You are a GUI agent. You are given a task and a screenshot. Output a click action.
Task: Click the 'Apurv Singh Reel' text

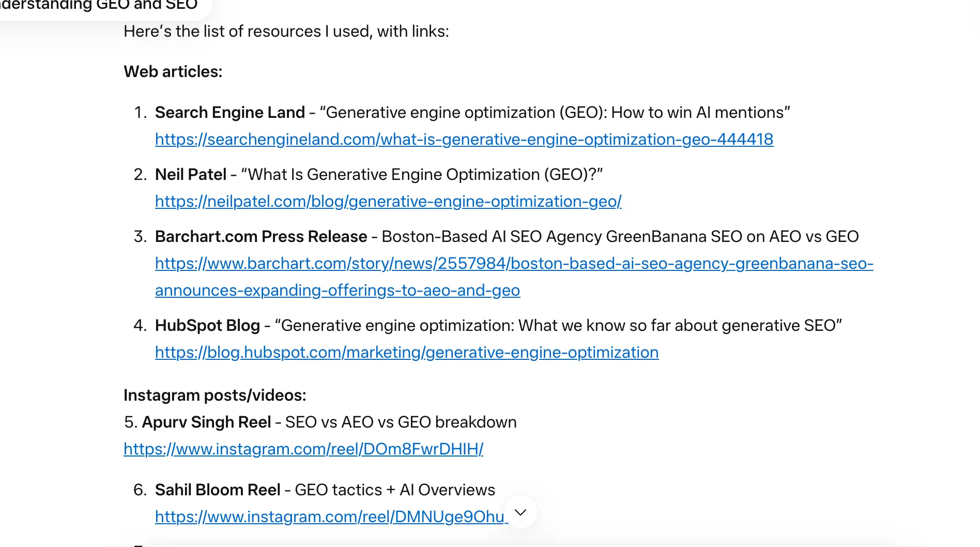pos(206,422)
